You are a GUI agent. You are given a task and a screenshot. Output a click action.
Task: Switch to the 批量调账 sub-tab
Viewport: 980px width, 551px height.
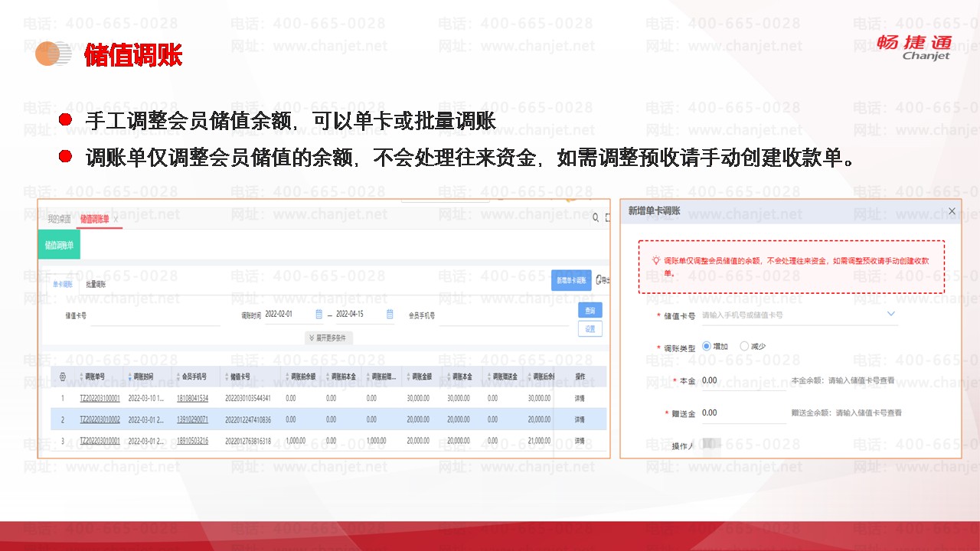96,284
